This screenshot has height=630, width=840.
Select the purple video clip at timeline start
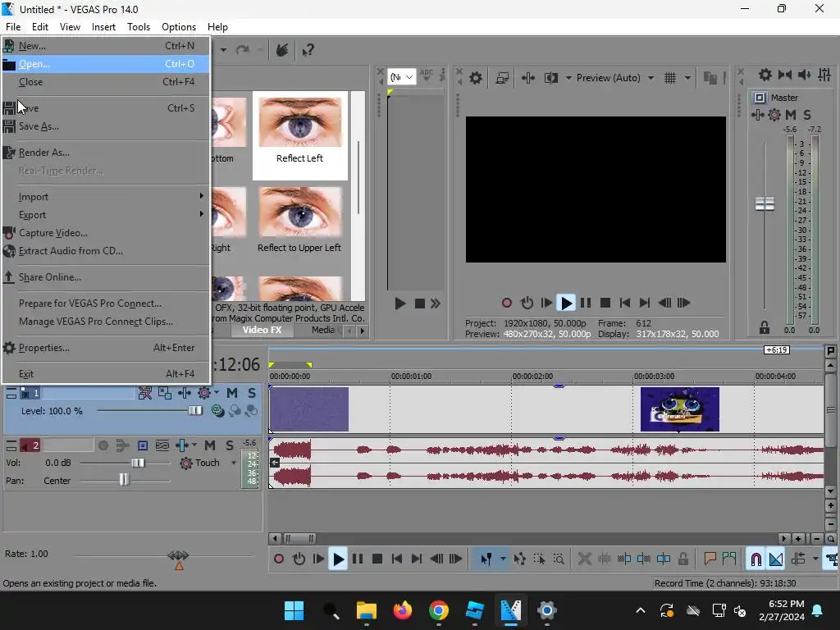click(309, 409)
